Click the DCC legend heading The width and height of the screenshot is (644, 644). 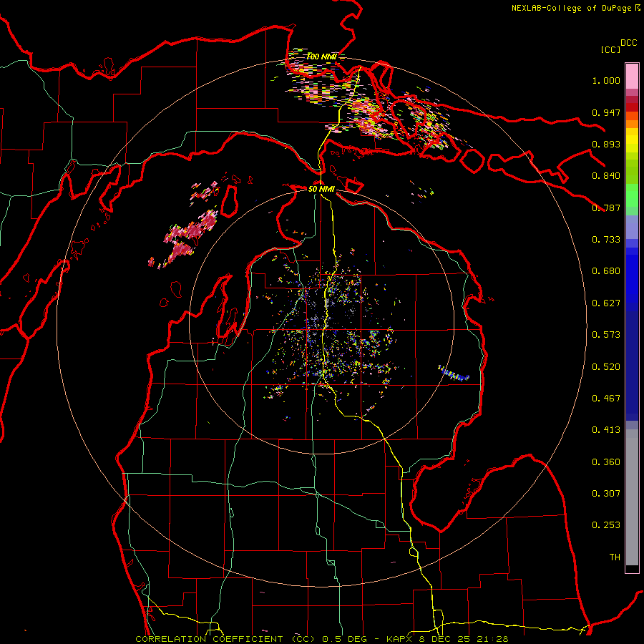coord(628,43)
